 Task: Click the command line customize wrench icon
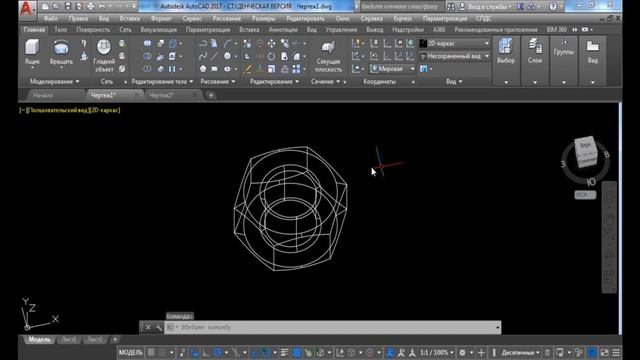[159, 327]
